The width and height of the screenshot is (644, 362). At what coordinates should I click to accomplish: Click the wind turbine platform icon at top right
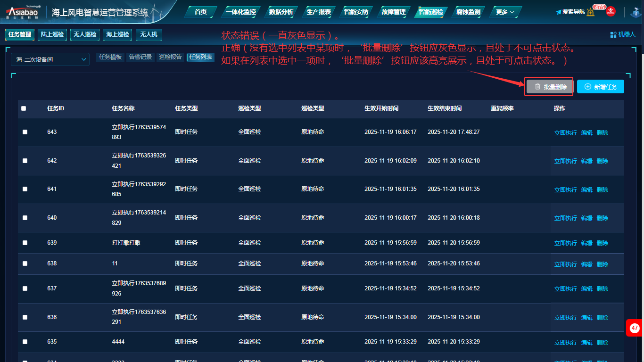click(635, 12)
